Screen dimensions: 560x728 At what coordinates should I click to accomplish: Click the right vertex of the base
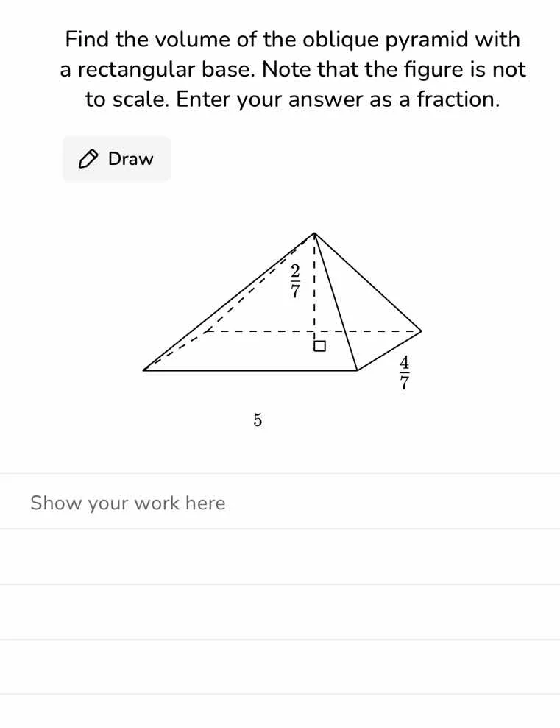420,331
